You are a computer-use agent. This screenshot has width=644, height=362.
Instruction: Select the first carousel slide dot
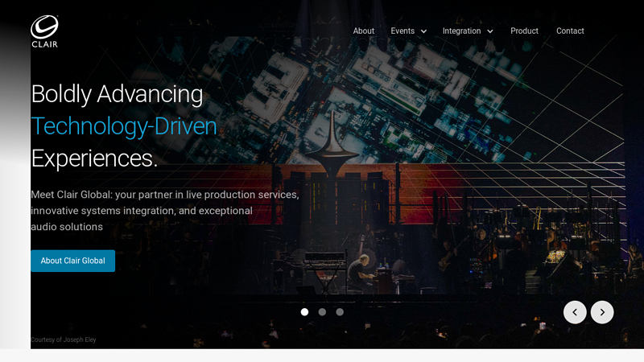[x=304, y=312]
